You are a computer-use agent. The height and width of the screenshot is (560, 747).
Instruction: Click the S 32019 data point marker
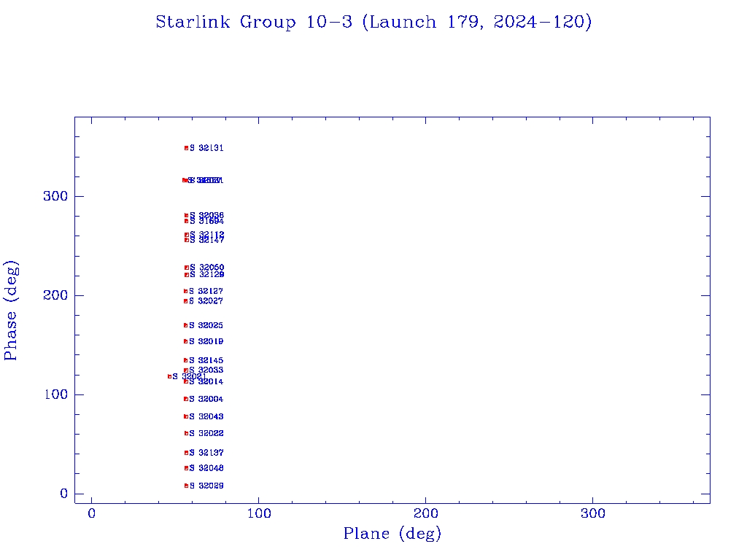(186, 341)
